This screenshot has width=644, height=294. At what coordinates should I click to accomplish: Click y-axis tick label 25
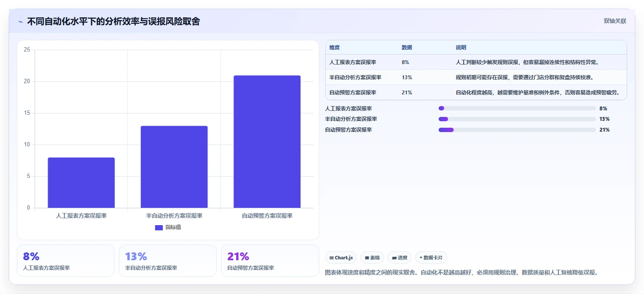(27, 50)
